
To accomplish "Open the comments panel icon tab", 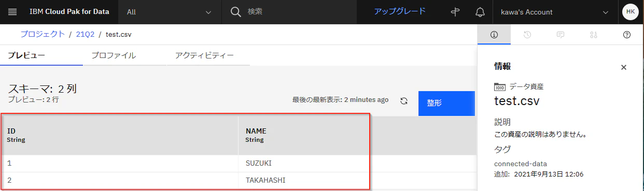I will point(560,35).
